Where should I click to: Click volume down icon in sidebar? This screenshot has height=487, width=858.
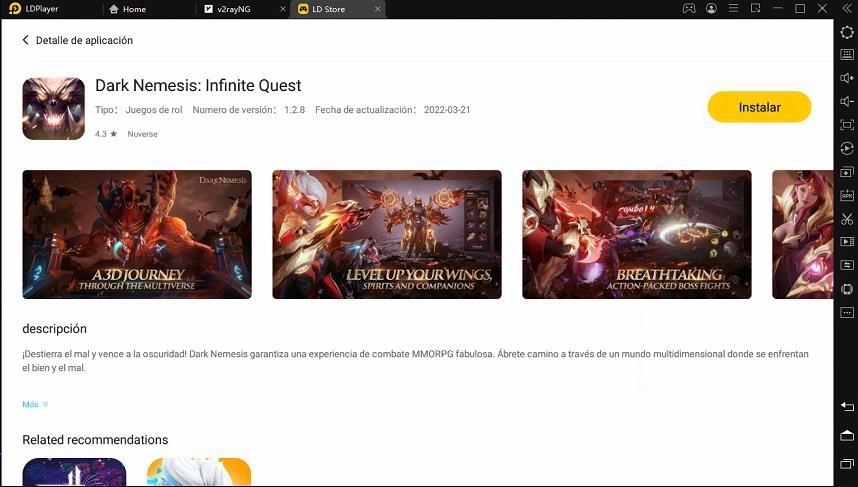(x=847, y=101)
